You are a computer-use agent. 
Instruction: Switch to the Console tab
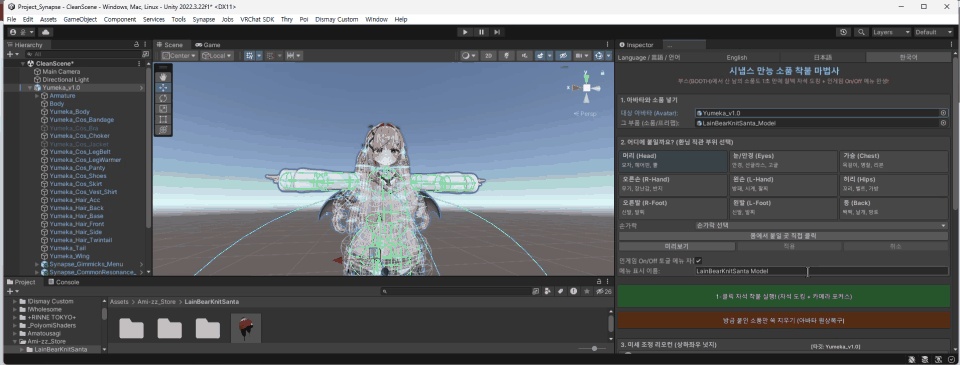click(x=63, y=282)
